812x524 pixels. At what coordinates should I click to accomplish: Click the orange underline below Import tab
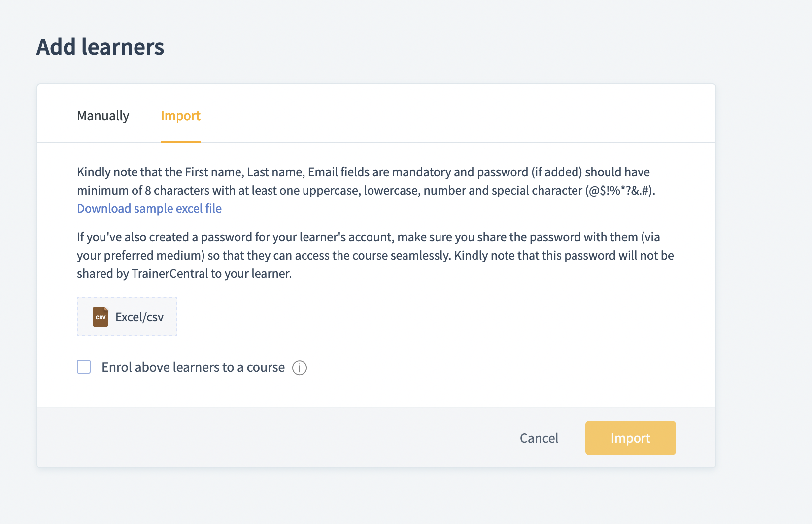[x=180, y=142]
